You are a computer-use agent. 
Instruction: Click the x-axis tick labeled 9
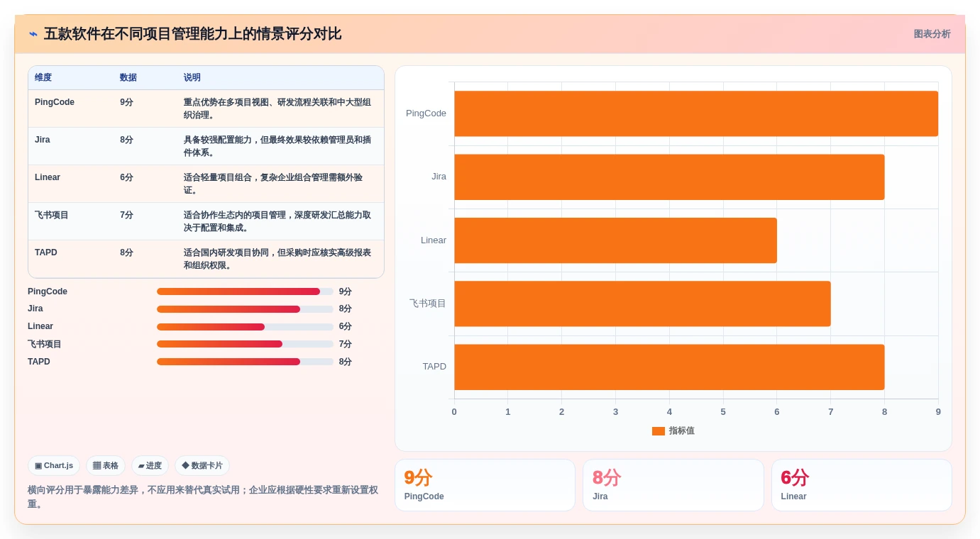click(x=938, y=412)
